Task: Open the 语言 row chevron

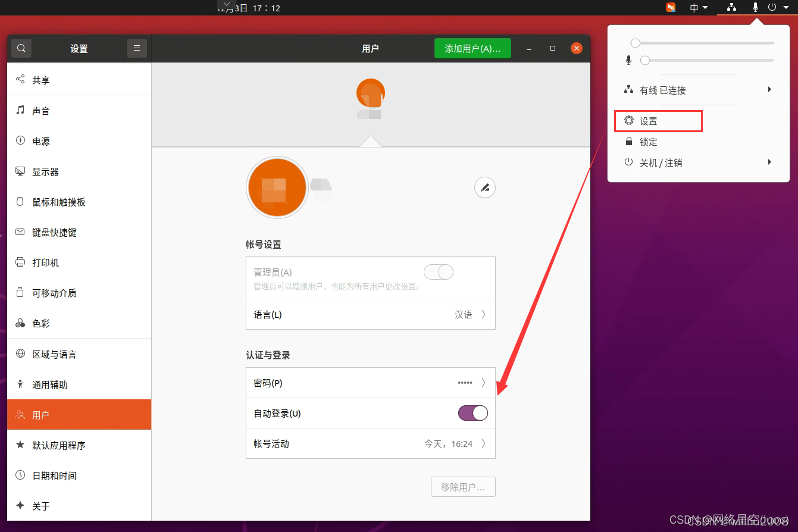Action: 484,314
